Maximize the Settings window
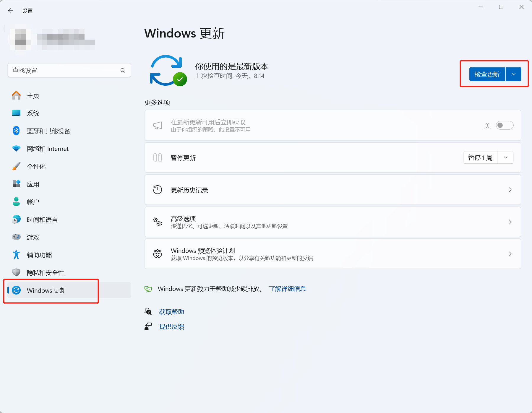532x413 pixels. (x=501, y=7)
